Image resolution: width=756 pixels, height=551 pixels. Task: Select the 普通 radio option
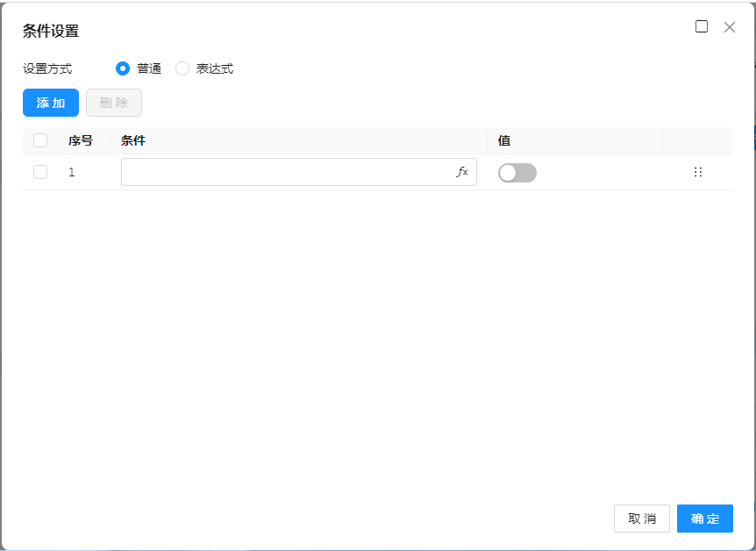pos(123,68)
